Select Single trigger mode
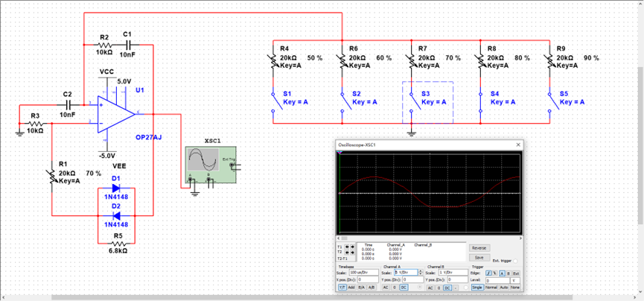This screenshot has width=644, height=301. pos(477,288)
